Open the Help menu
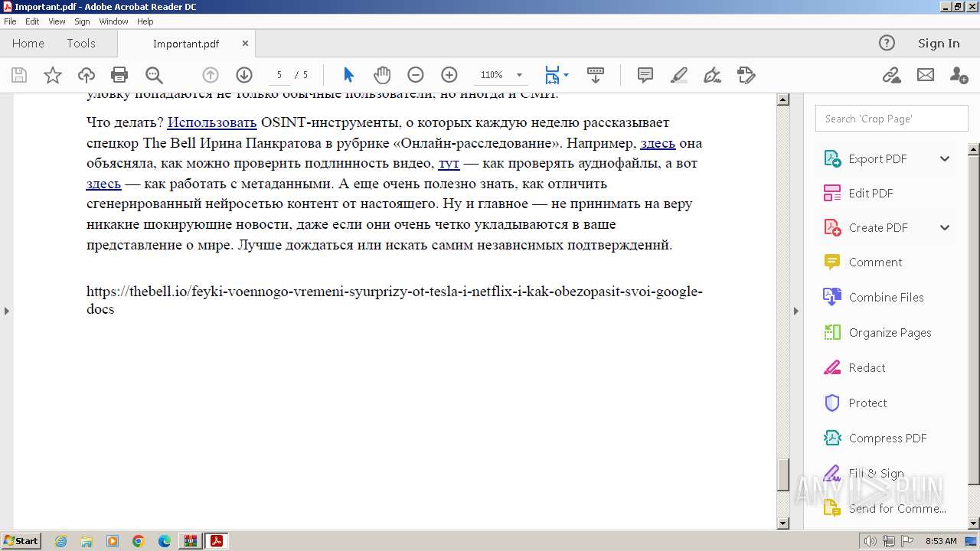Viewport: 980px width, 551px height. (x=145, y=21)
